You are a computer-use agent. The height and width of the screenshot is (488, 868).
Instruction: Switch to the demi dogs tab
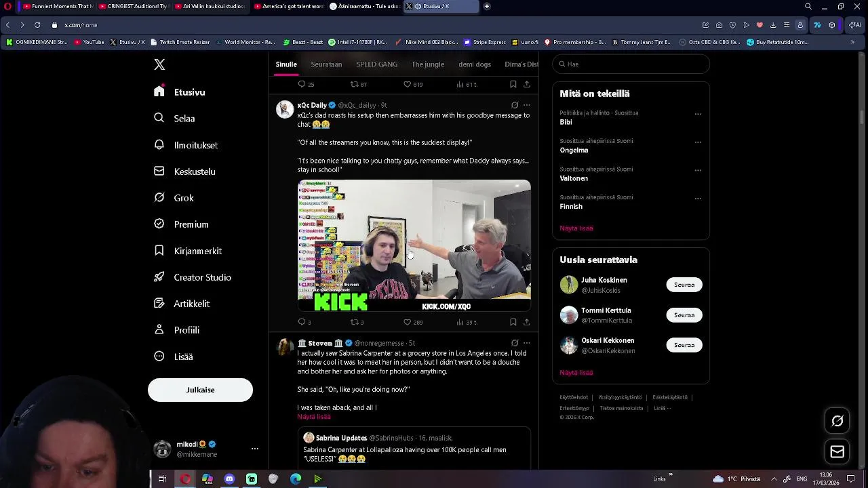[475, 64]
